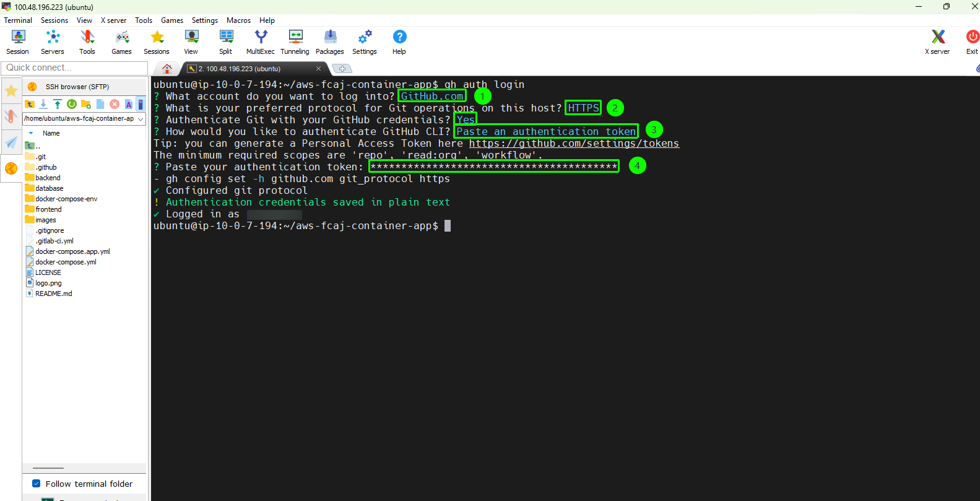Viewport: 980px width, 501px height.
Task: Go to the Home tab
Action: (x=167, y=69)
